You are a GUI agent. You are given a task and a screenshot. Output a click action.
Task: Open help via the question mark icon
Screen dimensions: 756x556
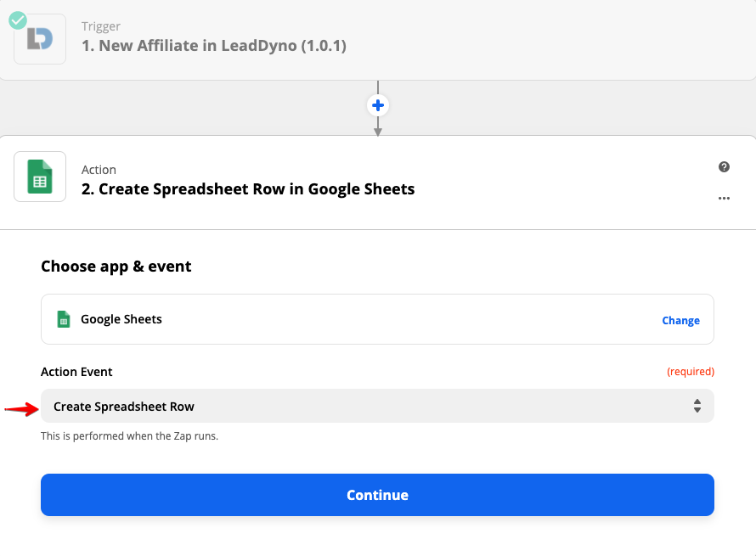[724, 166]
